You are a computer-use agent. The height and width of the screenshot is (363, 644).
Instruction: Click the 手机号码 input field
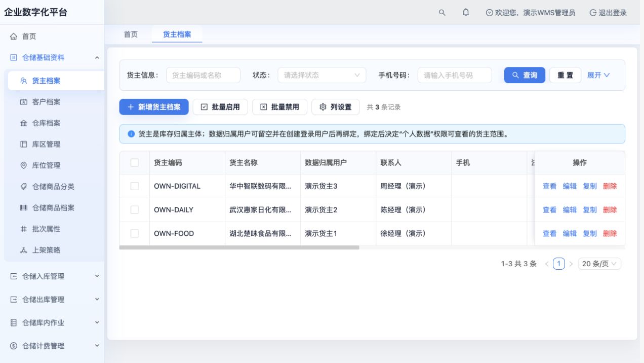tap(455, 75)
